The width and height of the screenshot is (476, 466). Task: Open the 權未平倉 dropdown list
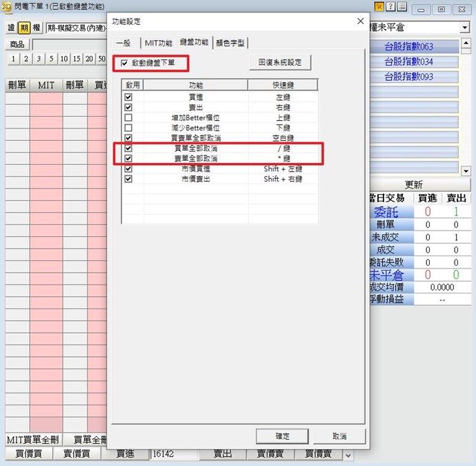[465, 28]
